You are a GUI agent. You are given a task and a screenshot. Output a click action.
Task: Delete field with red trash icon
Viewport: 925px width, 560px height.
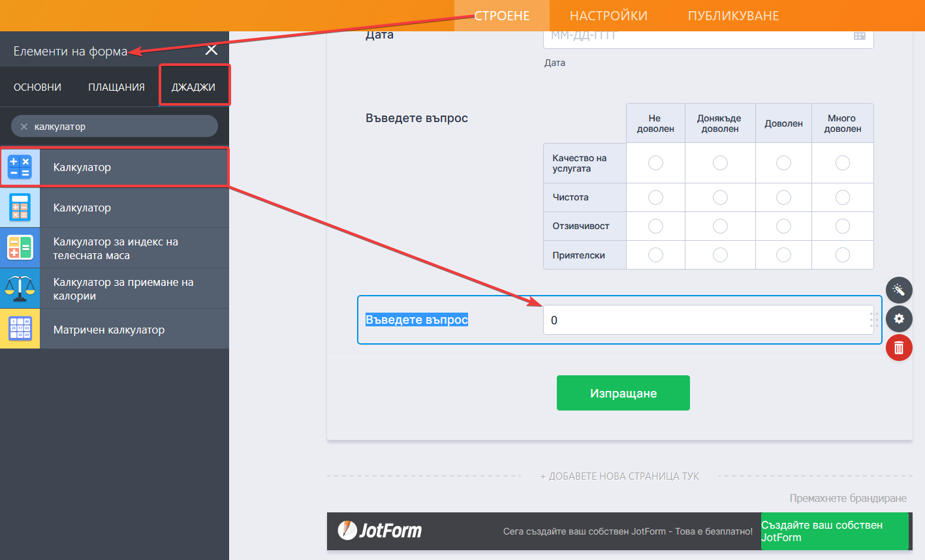click(899, 348)
